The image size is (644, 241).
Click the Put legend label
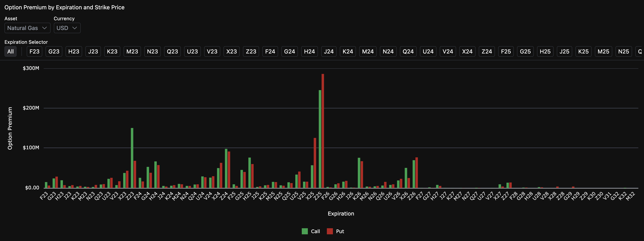pos(340,231)
